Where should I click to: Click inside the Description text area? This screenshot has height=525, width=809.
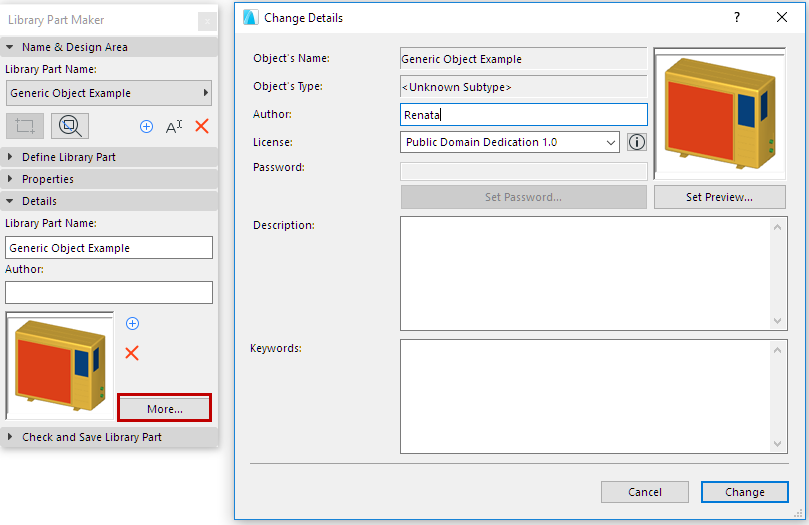586,273
